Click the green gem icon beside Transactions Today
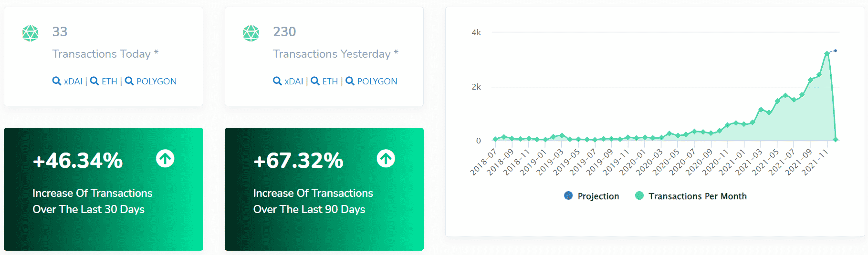Screen dimensions: 868x255 coord(31,33)
